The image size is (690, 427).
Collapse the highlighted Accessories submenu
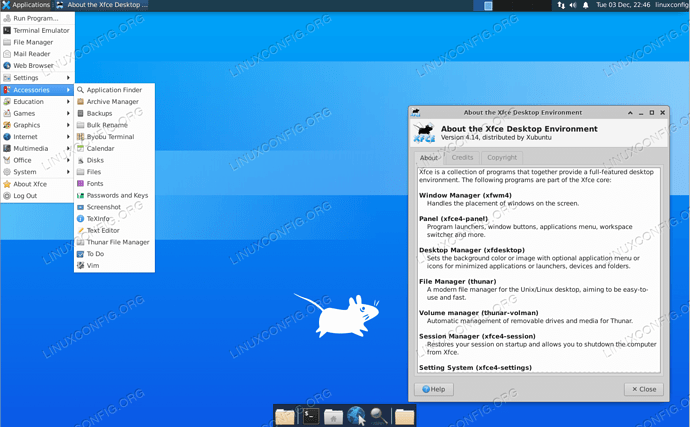tap(37, 90)
